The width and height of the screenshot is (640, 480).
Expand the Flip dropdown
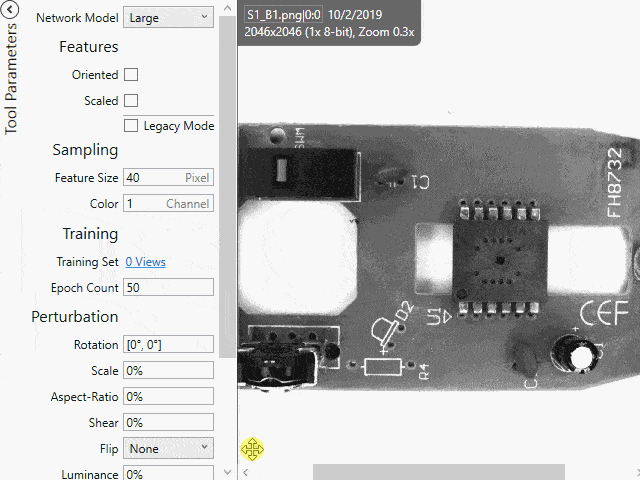168,448
